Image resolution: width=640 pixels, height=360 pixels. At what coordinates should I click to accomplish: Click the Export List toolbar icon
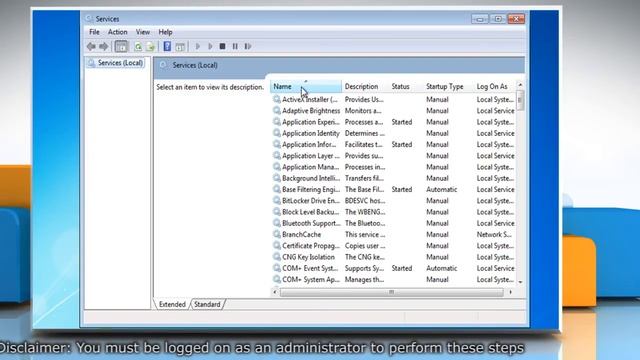[x=151, y=47]
